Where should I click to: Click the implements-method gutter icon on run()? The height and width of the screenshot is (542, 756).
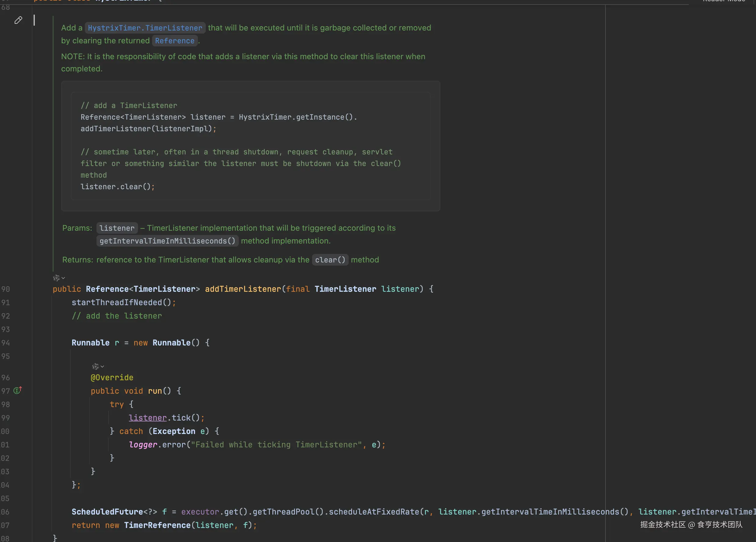pos(18,390)
